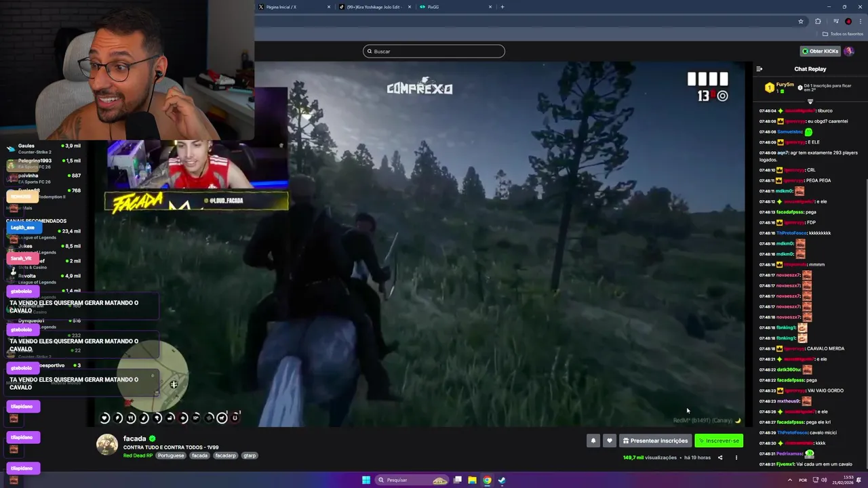Screen dimensions: 868x488
Task: Expand the chat leaderboard arrow under Fury5m
Action: point(810,102)
